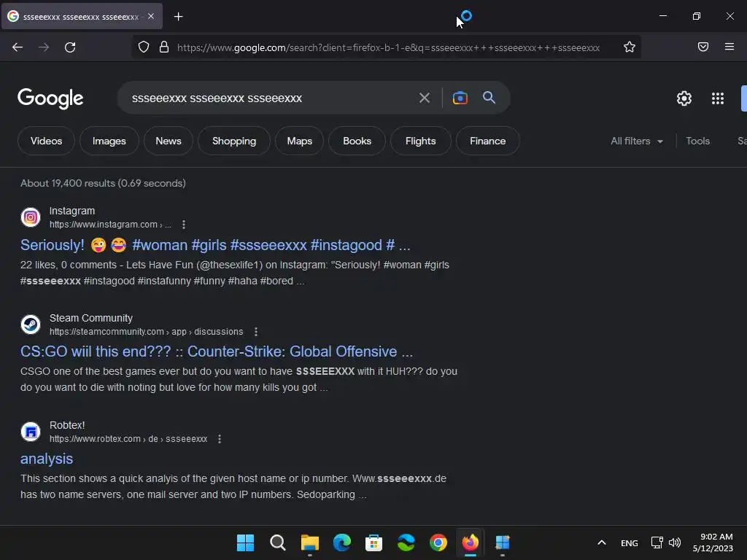Clear the search box with the X
Viewport: 747px width, 560px height.
coord(424,98)
